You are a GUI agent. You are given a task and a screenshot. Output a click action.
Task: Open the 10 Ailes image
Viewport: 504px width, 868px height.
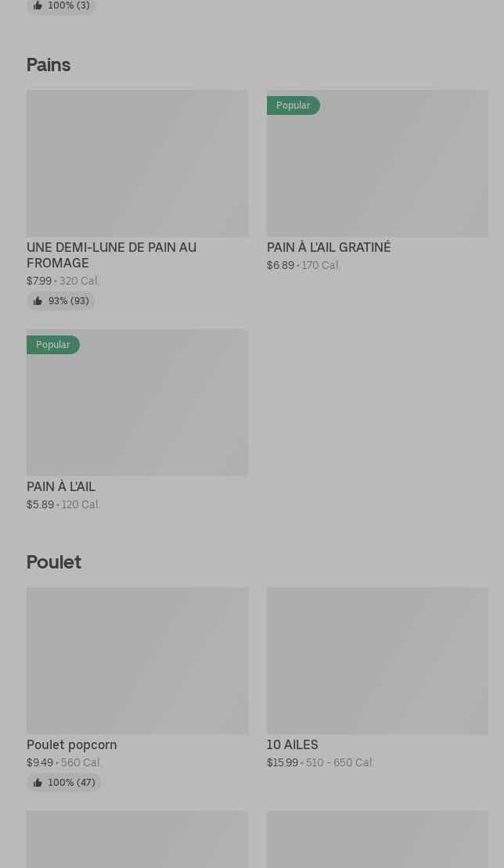pyautogui.click(x=377, y=661)
